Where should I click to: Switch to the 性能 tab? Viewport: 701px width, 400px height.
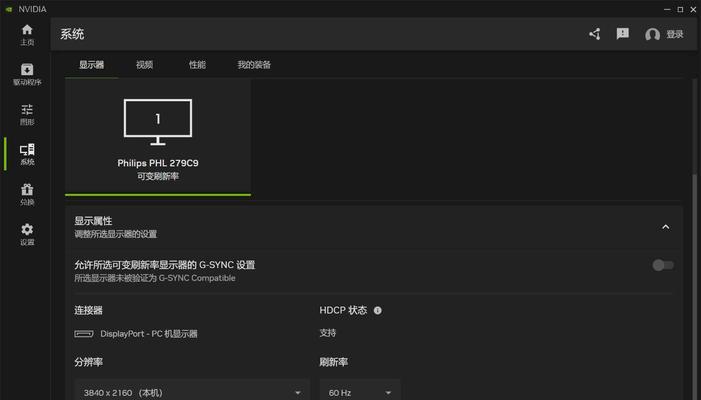pos(197,65)
